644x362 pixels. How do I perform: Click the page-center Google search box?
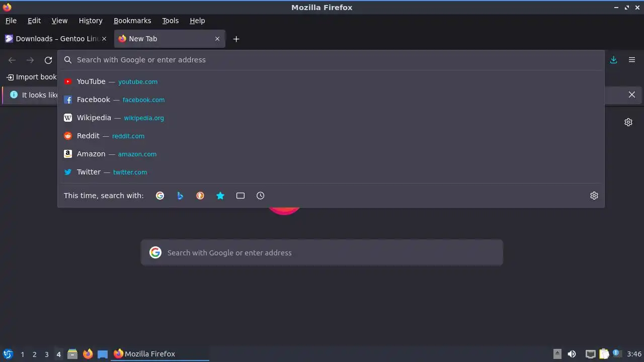coord(322,252)
